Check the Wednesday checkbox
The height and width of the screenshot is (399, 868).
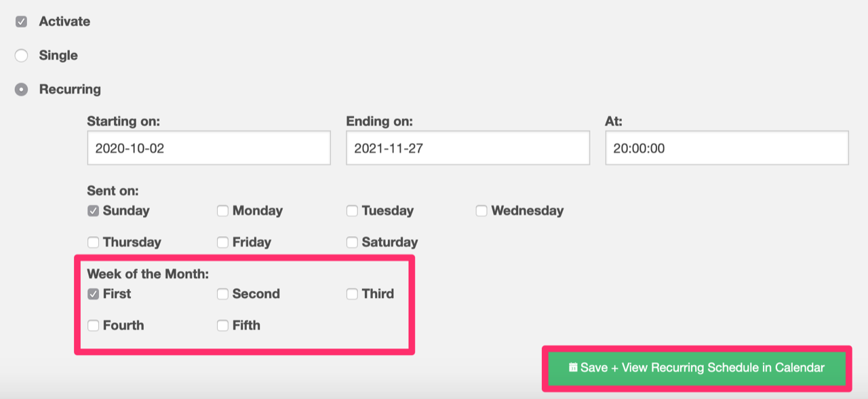pos(481,211)
